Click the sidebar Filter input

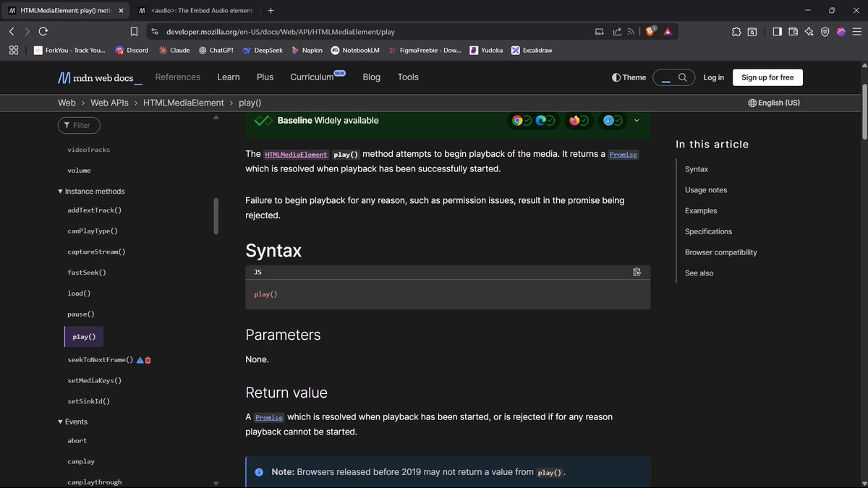79,125
